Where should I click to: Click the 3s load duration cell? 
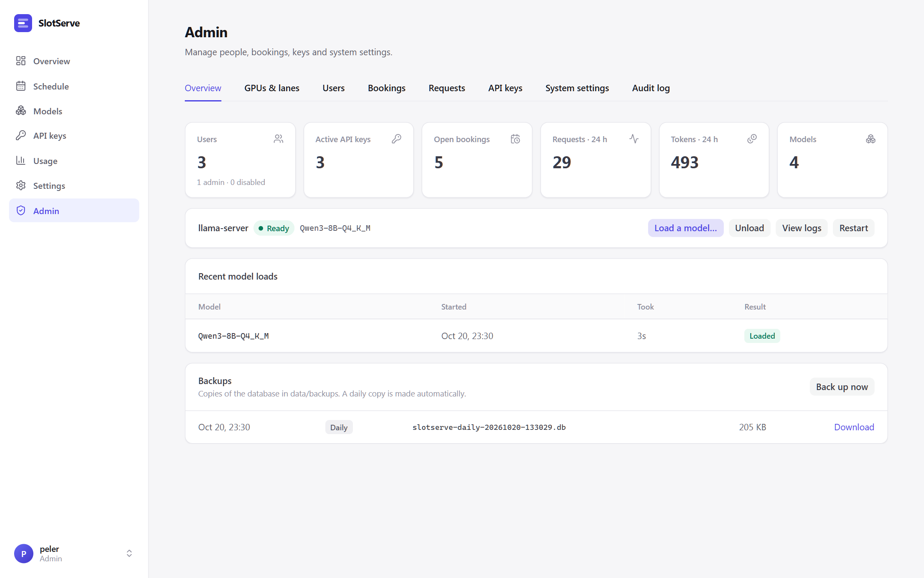click(x=641, y=336)
